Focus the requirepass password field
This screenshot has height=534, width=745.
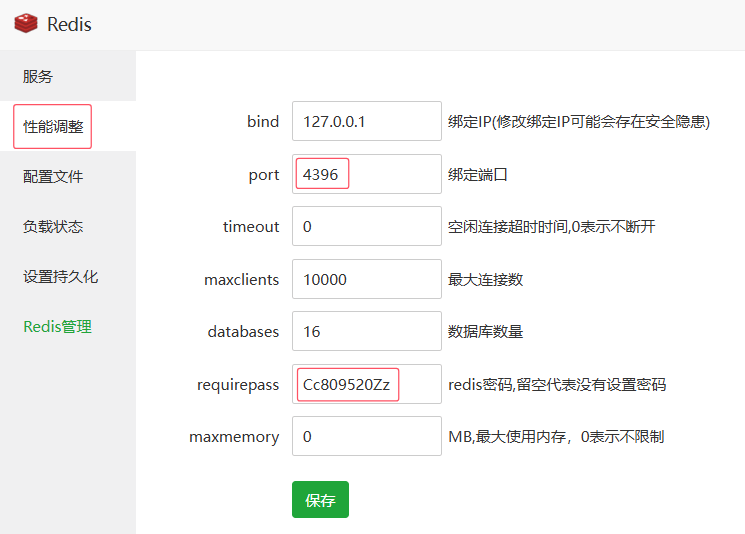point(366,385)
